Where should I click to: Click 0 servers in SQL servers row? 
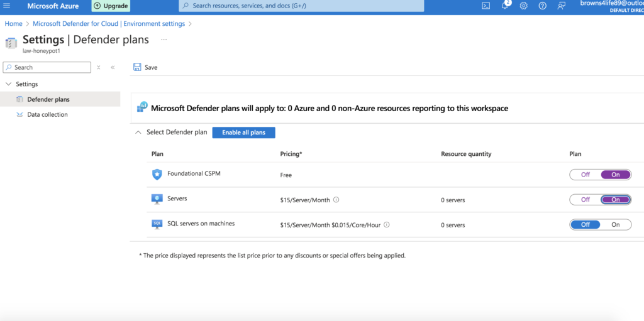[x=453, y=225]
